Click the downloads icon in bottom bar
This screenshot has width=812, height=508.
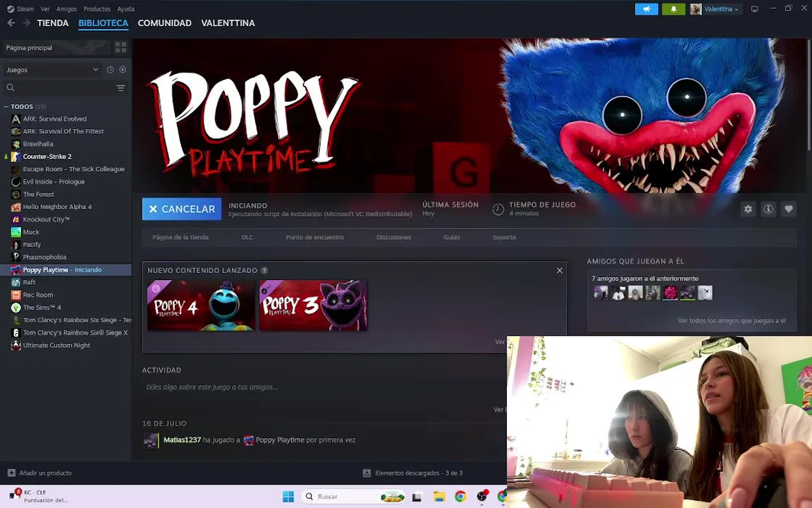(x=367, y=473)
